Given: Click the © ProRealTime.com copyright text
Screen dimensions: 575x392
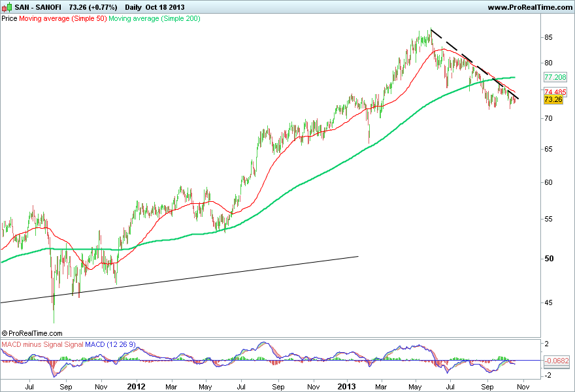Looking at the screenshot, I should [32, 333].
